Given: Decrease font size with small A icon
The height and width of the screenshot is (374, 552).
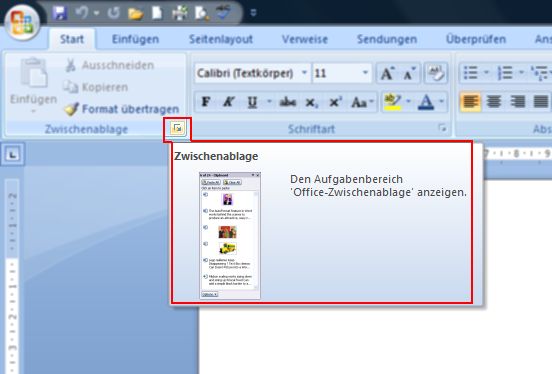Looking at the screenshot, I should point(409,74).
